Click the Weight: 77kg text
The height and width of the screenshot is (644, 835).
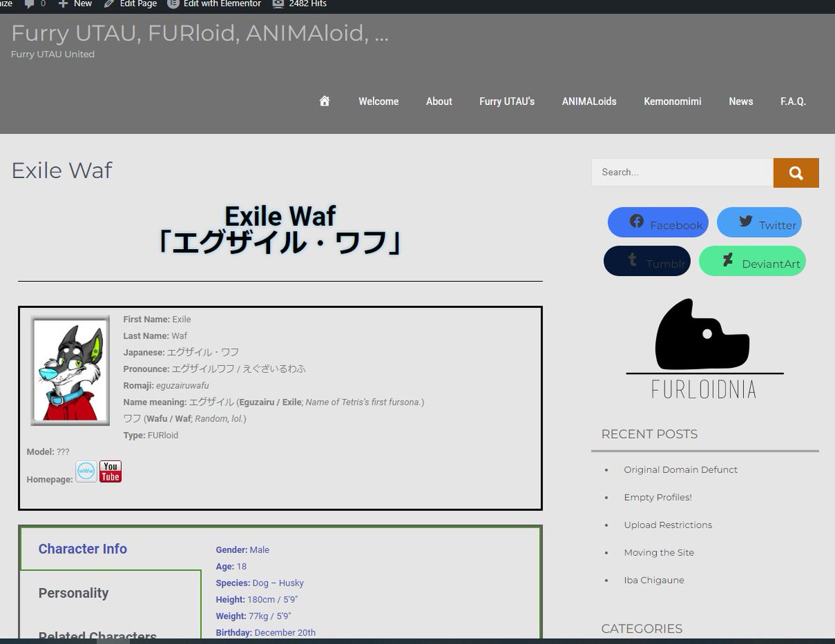click(x=253, y=616)
